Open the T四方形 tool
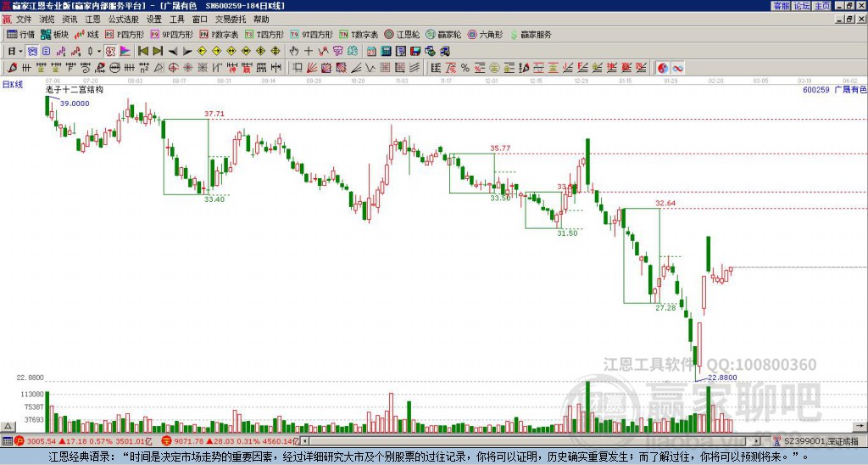Viewport: 868px width, 465px height. coord(264,34)
